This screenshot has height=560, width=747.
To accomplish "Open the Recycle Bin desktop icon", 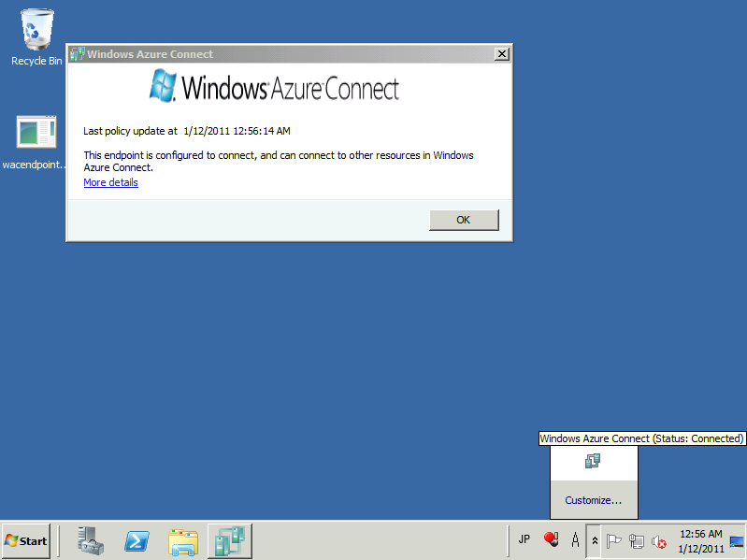I will (x=36, y=37).
